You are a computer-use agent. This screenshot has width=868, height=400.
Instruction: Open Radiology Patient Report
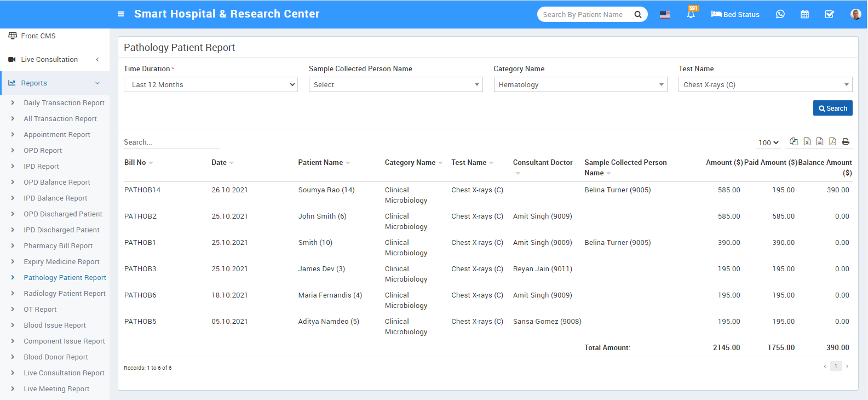click(x=65, y=294)
